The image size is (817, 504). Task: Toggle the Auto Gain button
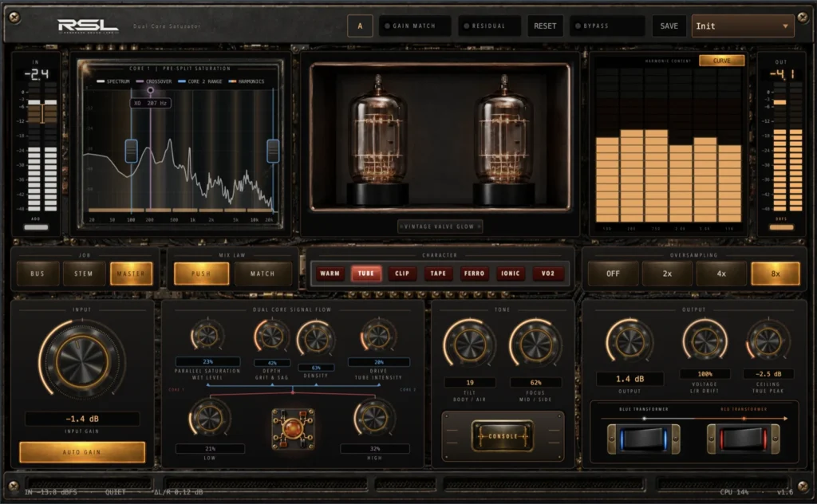pyautogui.click(x=82, y=452)
